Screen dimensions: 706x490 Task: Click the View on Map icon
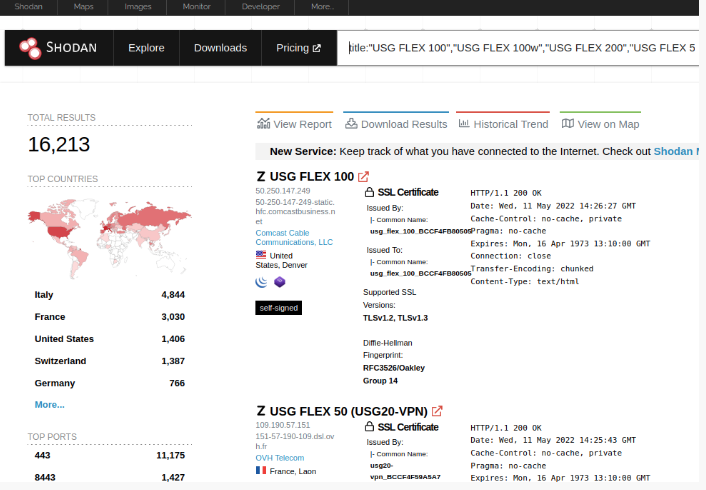pyautogui.click(x=568, y=123)
